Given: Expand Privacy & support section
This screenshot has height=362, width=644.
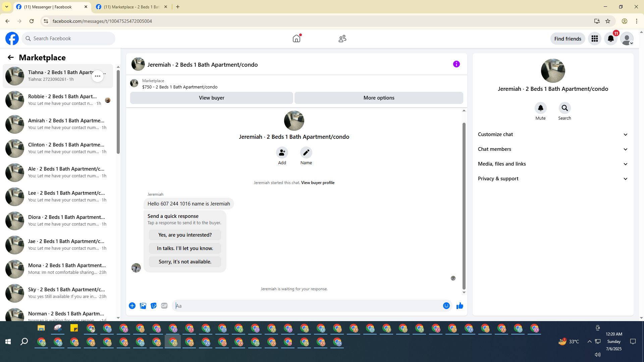Looking at the screenshot, I should point(552,179).
